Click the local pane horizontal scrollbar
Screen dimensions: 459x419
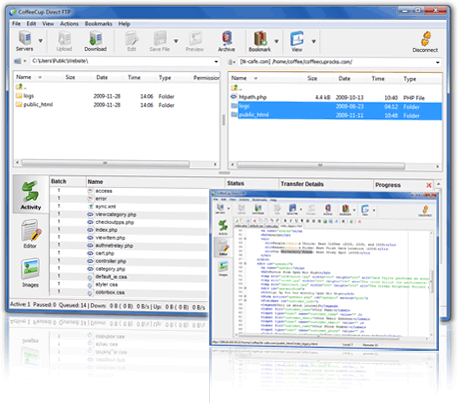[106, 163]
